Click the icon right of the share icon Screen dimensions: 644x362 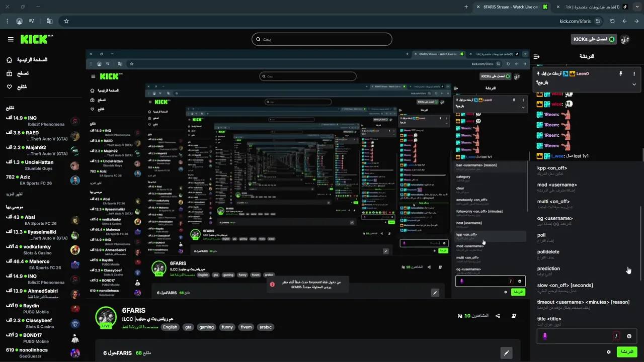[x=514, y=316]
